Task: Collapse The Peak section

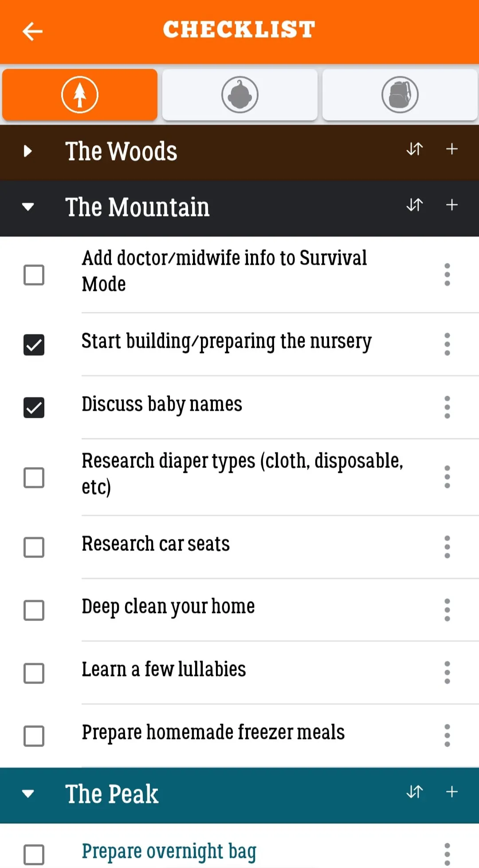Action: (28, 793)
